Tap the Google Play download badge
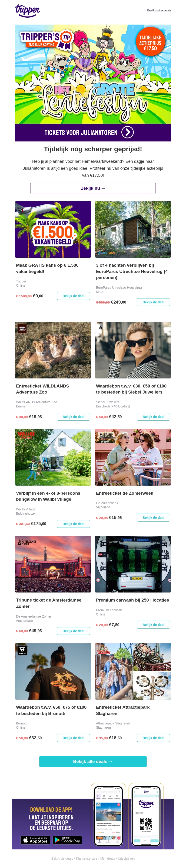186x868 pixels. pyautogui.click(x=67, y=840)
